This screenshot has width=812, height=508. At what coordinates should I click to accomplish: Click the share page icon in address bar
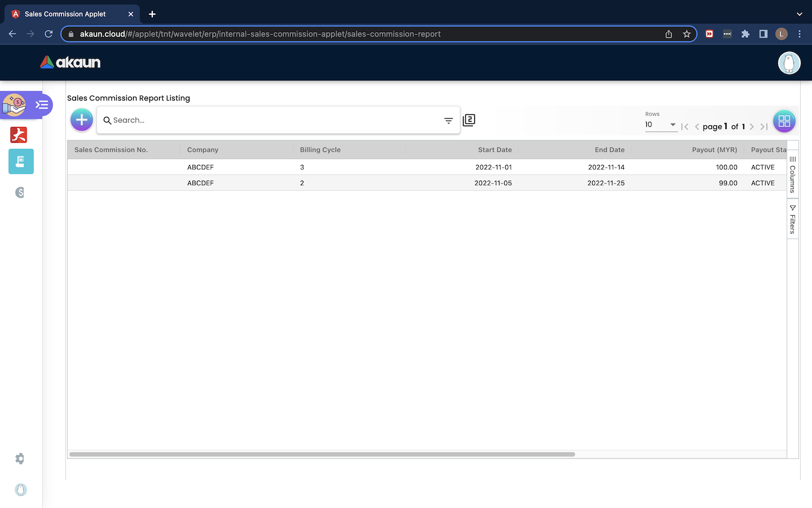point(669,34)
